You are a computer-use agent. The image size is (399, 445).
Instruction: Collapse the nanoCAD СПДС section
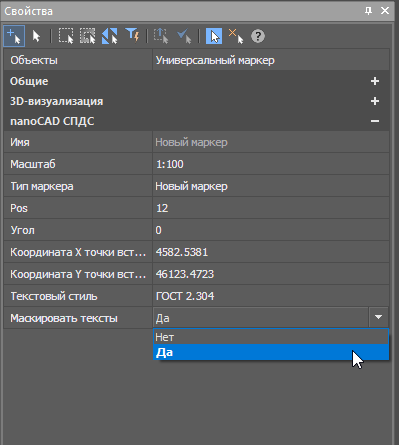pyautogui.click(x=375, y=121)
